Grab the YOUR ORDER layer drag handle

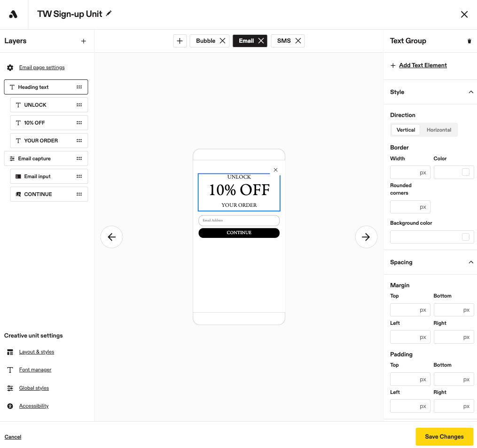click(79, 141)
